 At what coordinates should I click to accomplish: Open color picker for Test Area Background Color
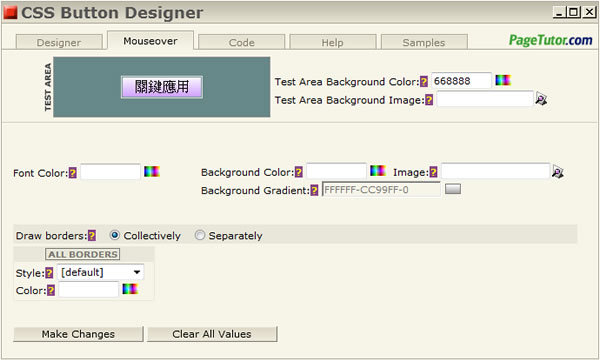(x=503, y=80)
